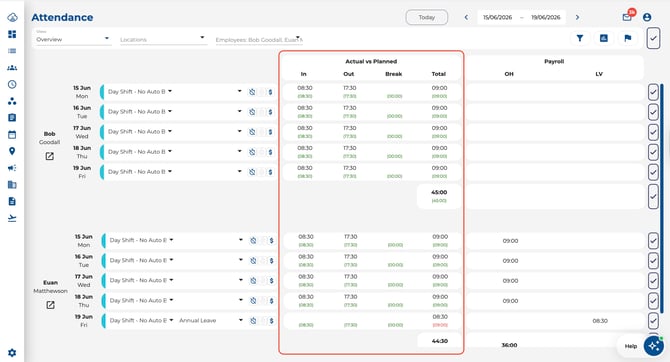The width and height of the screenshot is (670, 362).
Task: Tick approve checkbox for Bob's 17 Jun row
Action: tap(653, 132)
